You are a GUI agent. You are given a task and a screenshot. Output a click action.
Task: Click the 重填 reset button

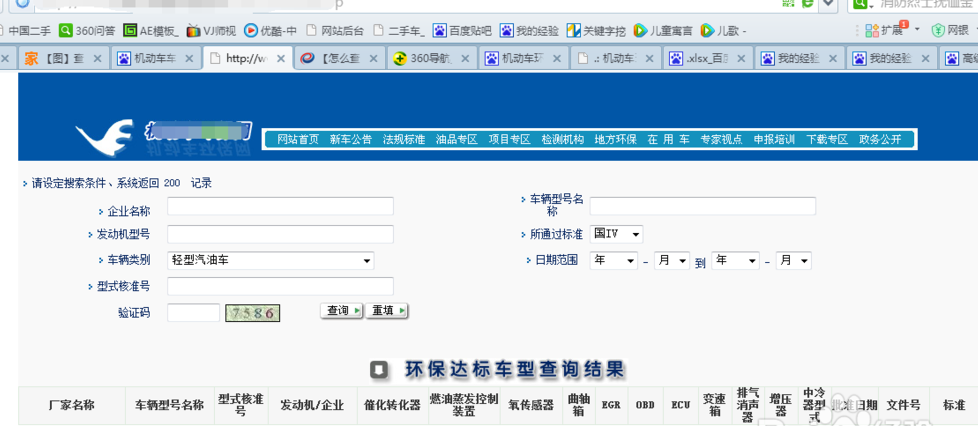click(x=387, y=311)
